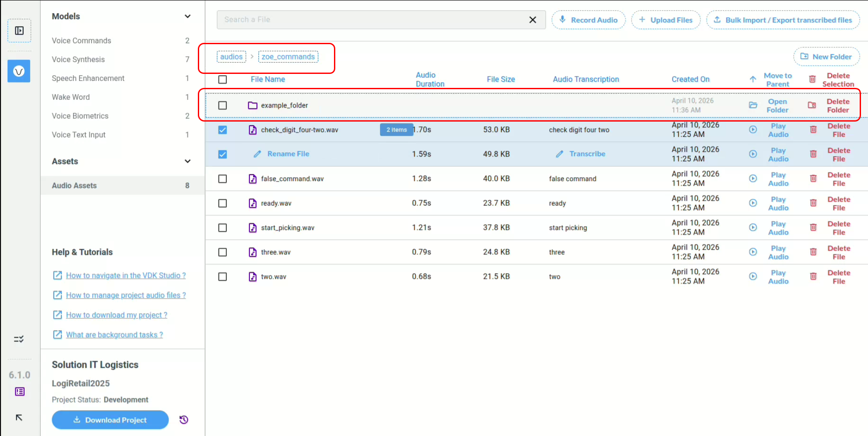The image size is (868, 436).
Task: Select Audio Assets in sidebar
Action: coord(74,185)
